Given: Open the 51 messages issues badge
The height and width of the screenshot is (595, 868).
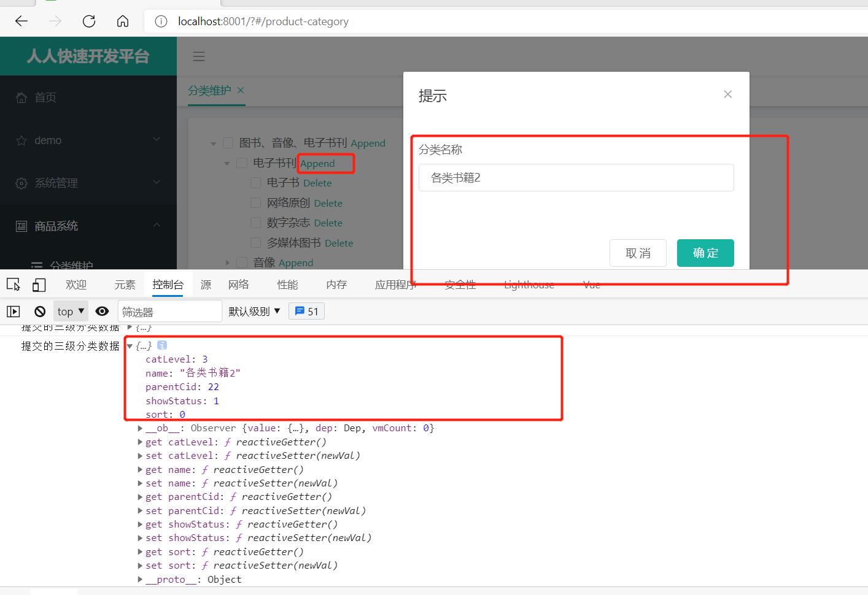Looking at the screenshot, I should (x=307, y=312).
